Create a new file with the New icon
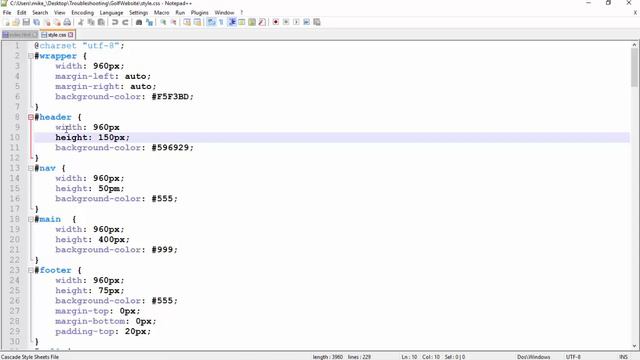640x360 pixels. [x=7, y=22]
